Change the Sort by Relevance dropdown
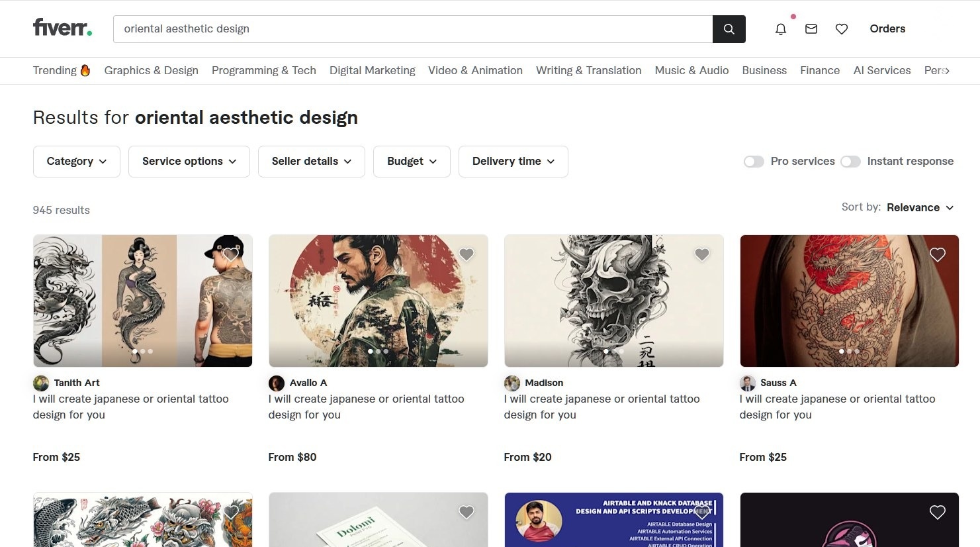The width and height of the screenshot is (980, 547). pyautogui.click(x=920, y=208)
